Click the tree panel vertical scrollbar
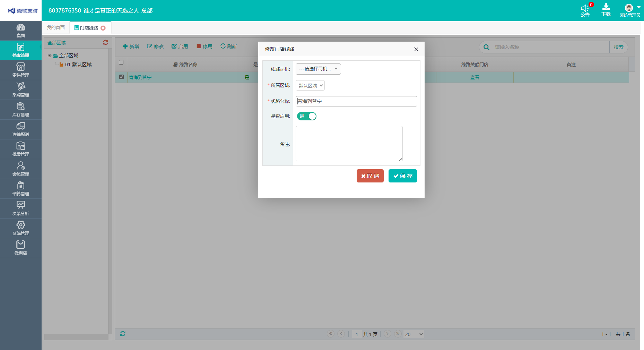 pos(110,191)
